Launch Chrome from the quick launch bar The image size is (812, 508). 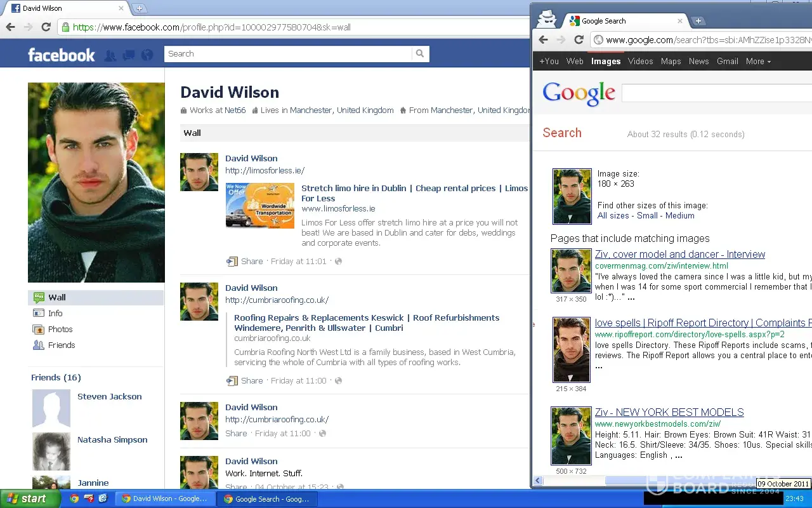click(x=74, y=498)
